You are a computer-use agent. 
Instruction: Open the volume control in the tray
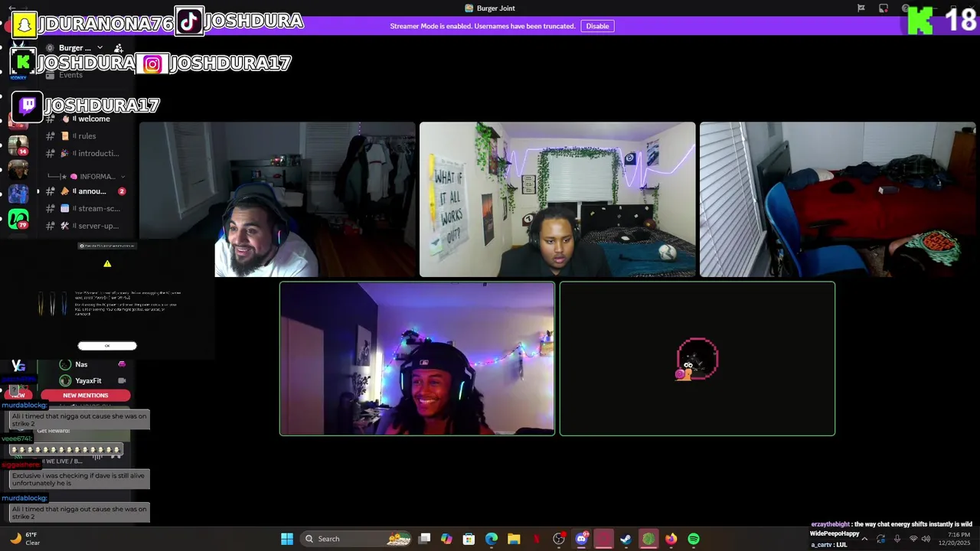(x=926, y=539)
